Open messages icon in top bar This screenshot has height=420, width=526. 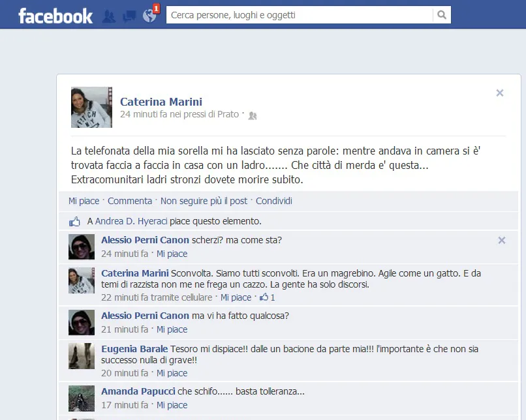[x=129, y=16]
